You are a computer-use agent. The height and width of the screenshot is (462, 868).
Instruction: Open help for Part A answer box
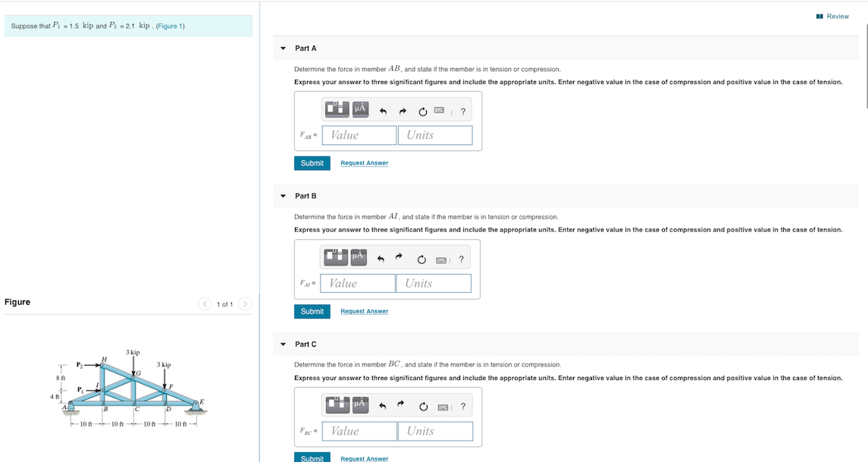462,112
